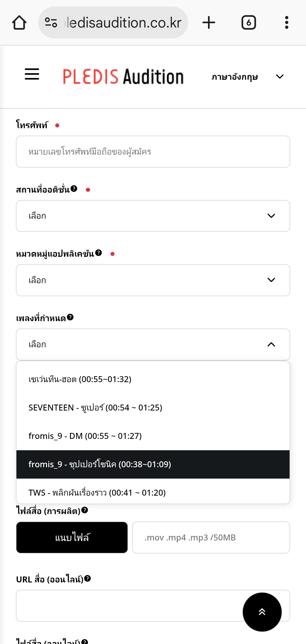Open the hamburger navigation menu
The width and height of the screenshot is (306, 644).
[32, 74]
